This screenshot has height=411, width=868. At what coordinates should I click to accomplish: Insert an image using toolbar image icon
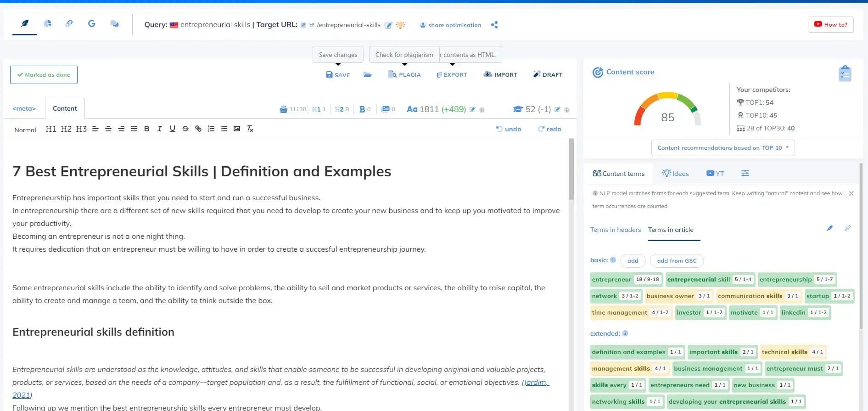click(x=237, y=129)
